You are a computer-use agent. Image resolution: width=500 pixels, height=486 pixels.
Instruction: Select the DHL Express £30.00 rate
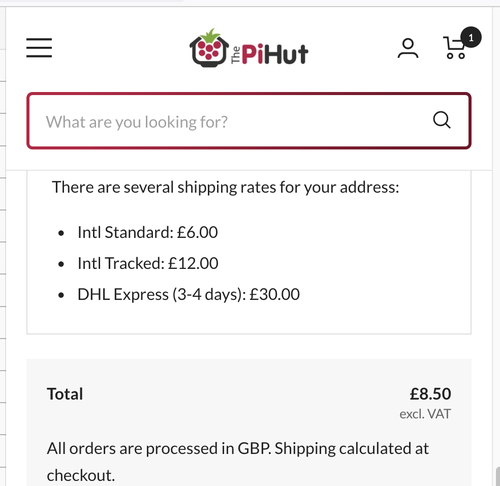pyautogui.click(x=189, y=295)
